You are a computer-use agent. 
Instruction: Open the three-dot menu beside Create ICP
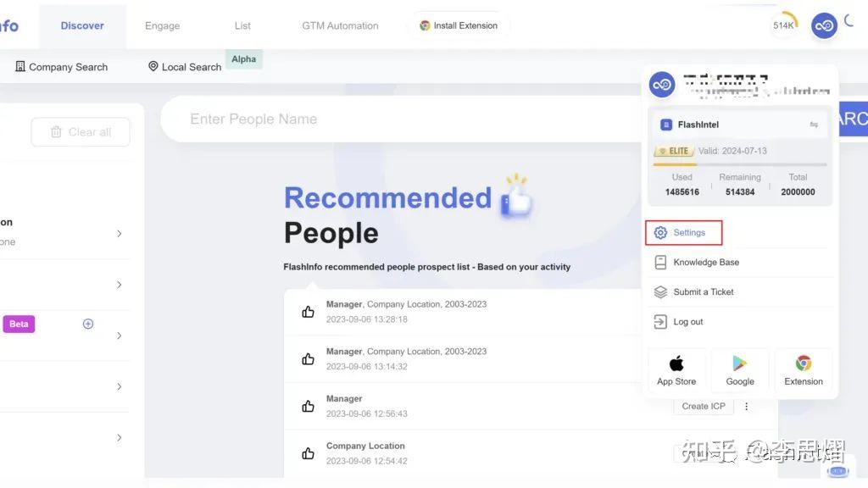[x=746, y=406]
